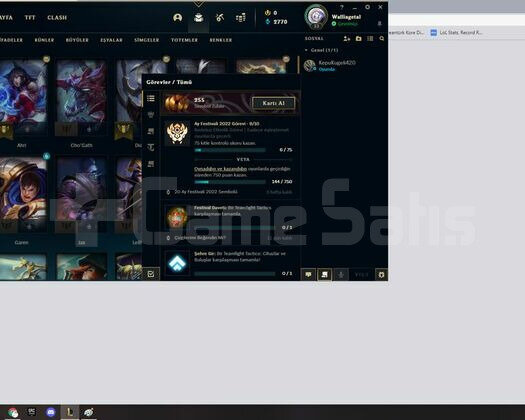Open the CLASH tab

click(57, 17)
